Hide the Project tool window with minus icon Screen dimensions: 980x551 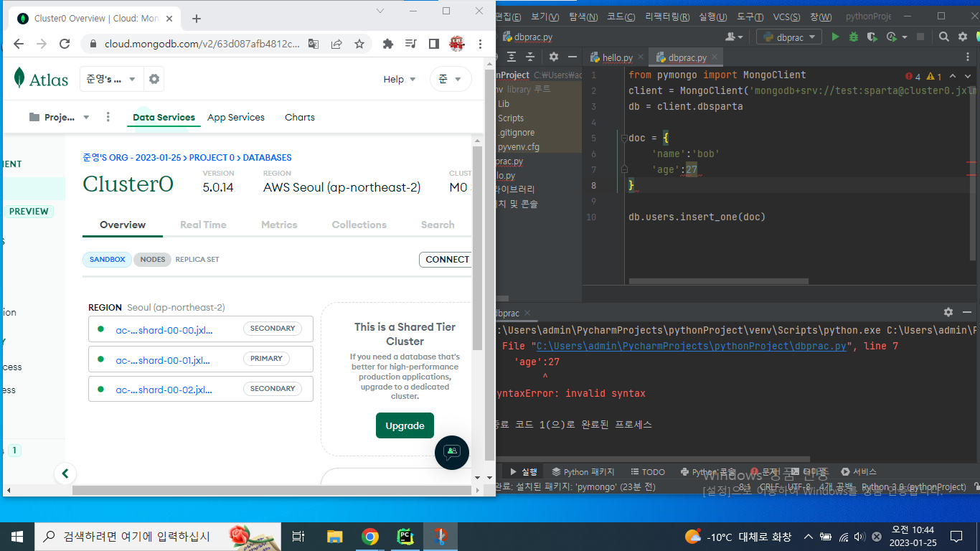click(x=572, y=57)
